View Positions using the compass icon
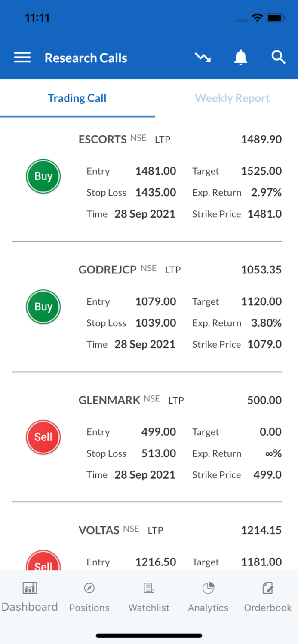 [x=89, y=596]
